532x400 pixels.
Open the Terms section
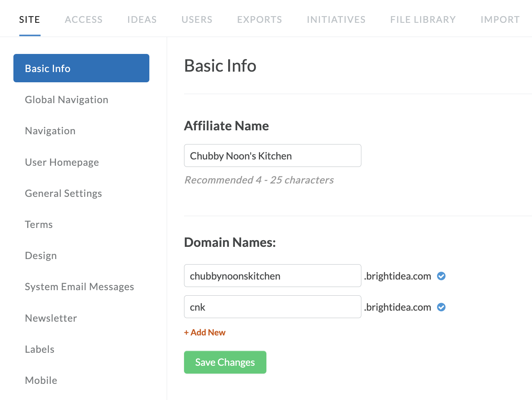coord(39,224)
